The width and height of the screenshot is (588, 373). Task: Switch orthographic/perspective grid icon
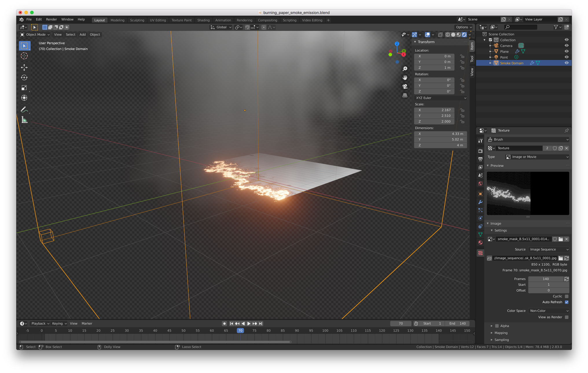[405, 95]
